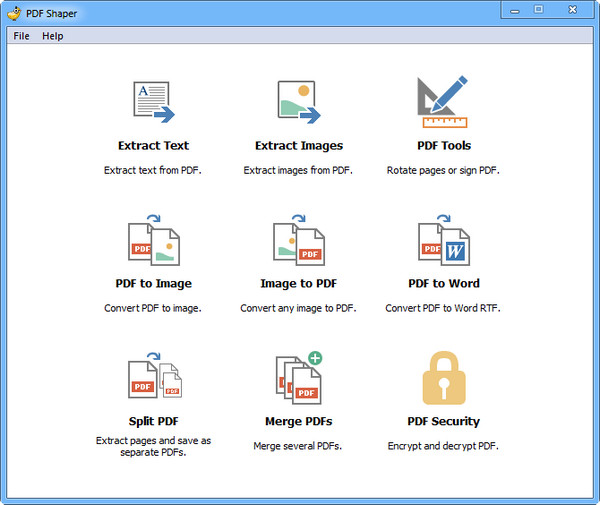Viewport: 600px width, 505px height.
Task: Click the Split PDF icon
Action: pyautogui.click(x=153, y=378)
